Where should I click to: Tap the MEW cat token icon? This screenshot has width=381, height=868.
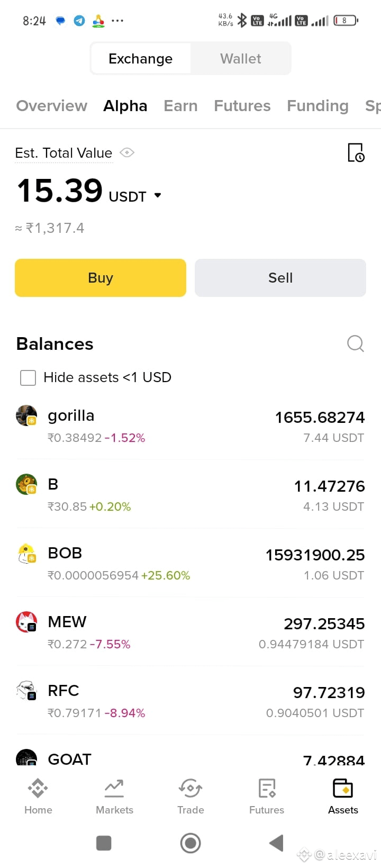tap(26, 622)
